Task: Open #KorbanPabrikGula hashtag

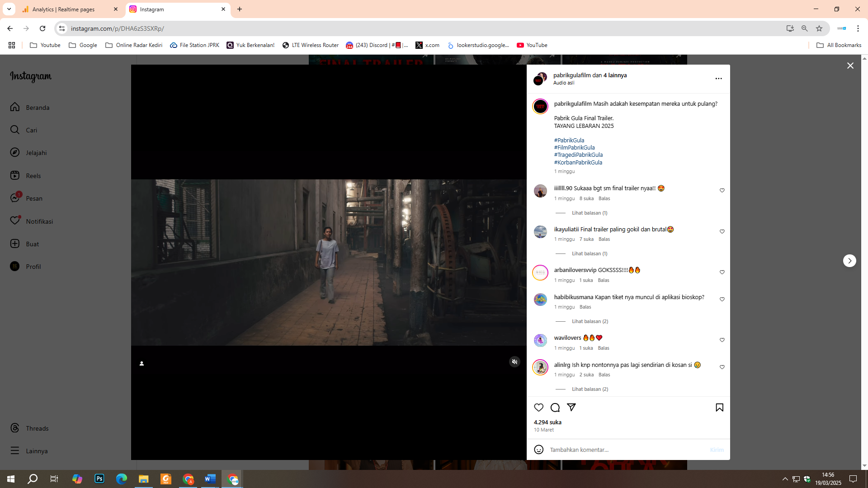Action: click(x=578, y=162)
